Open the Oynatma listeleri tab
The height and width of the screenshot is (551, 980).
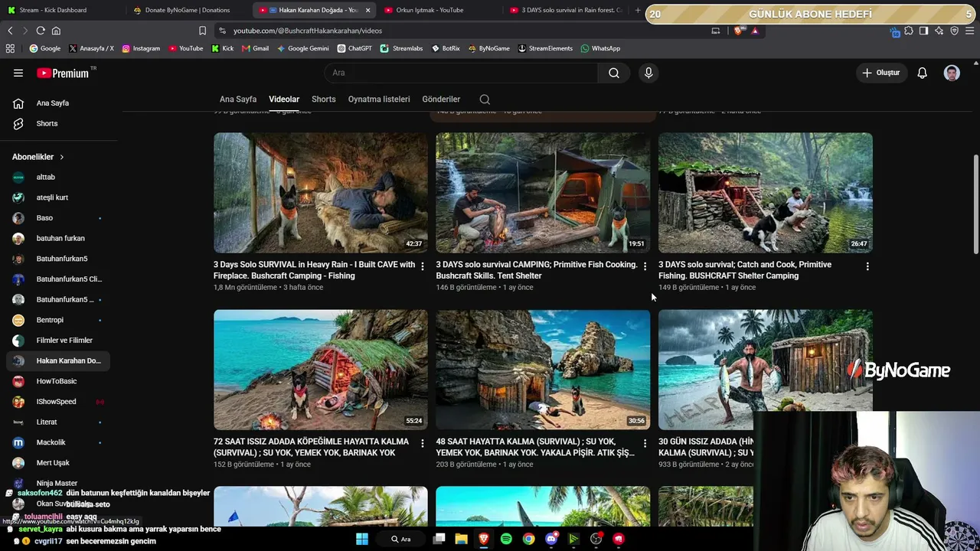coord(379,99)
